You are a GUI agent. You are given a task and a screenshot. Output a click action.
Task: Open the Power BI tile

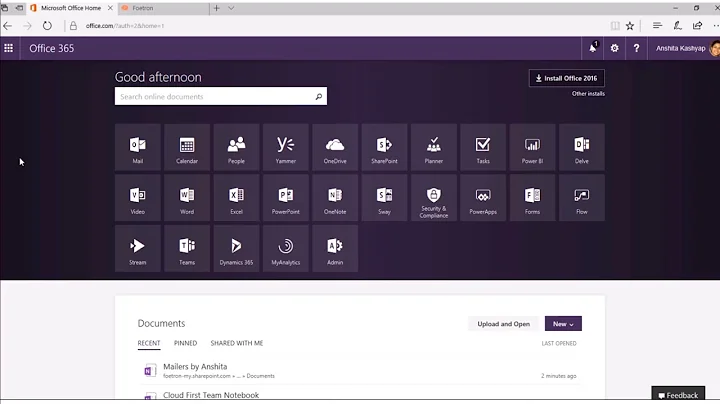tap(533, 147)
